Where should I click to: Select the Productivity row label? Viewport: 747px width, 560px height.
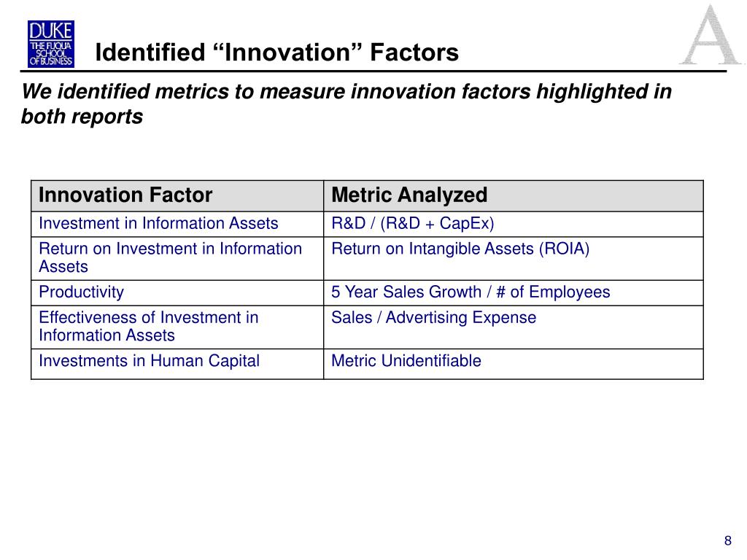tap(82, 292)
